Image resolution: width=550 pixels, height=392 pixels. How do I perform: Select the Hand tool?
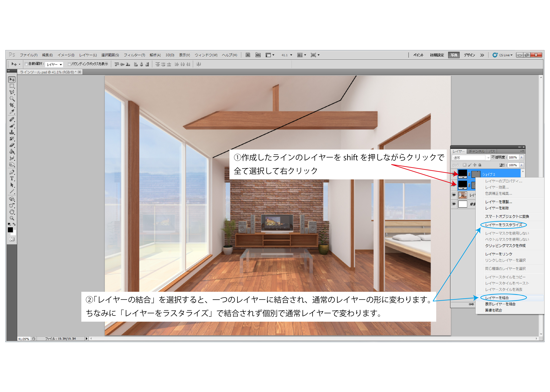pos(12,212)
